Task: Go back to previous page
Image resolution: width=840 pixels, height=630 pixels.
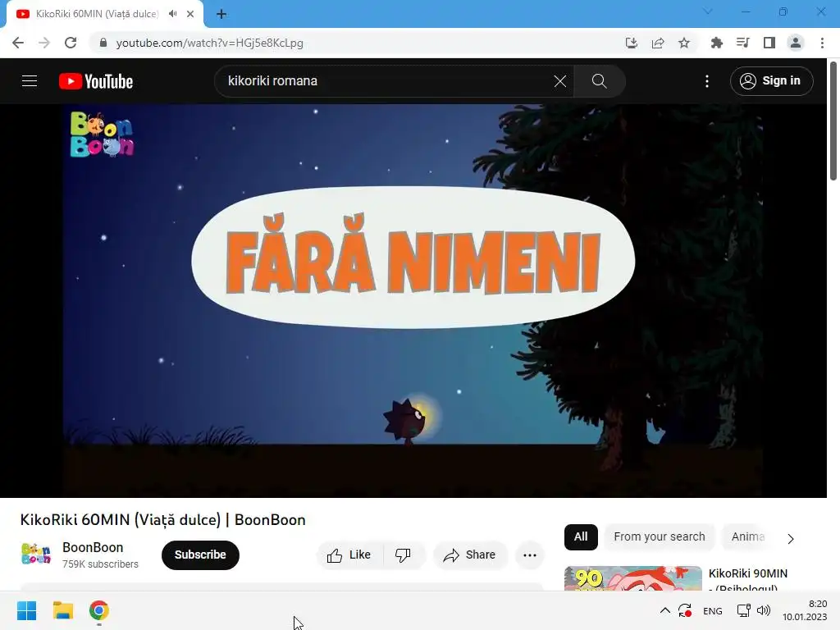Action: coord(18,43)
